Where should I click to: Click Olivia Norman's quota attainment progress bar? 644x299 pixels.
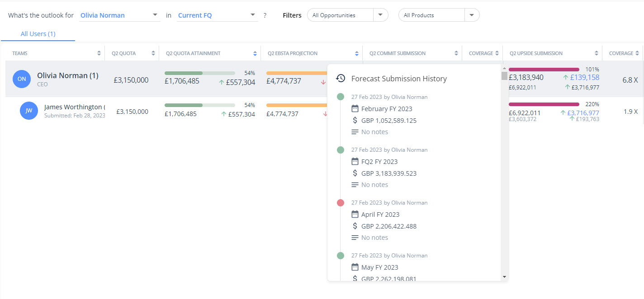pyautogui.click(x=199, y=73)
